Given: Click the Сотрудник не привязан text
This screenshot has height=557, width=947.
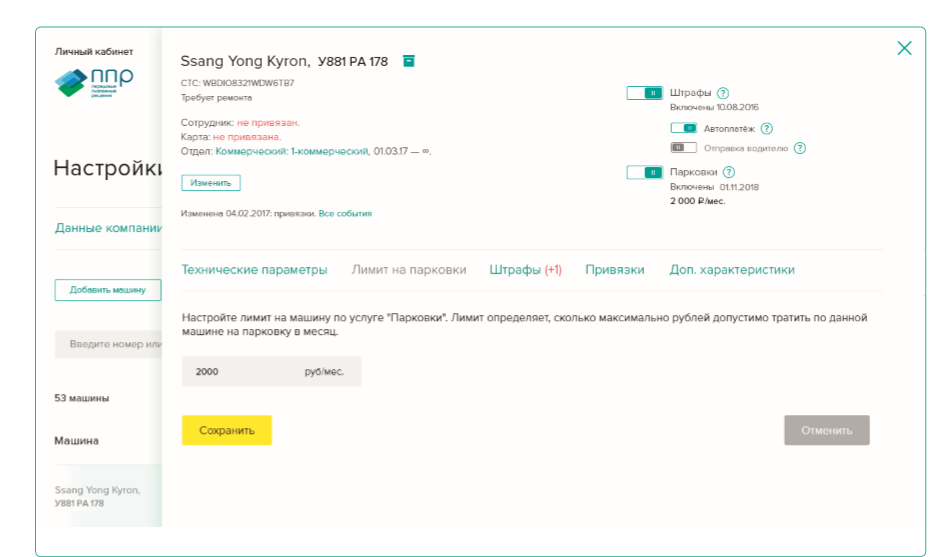Looking at the screenshot, I should (240, 123).
